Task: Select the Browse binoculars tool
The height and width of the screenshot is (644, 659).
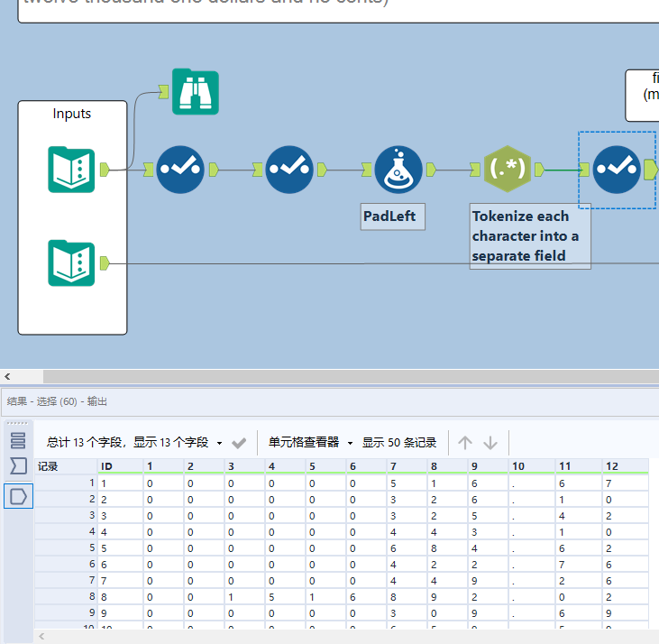Action: click(196, 92)
